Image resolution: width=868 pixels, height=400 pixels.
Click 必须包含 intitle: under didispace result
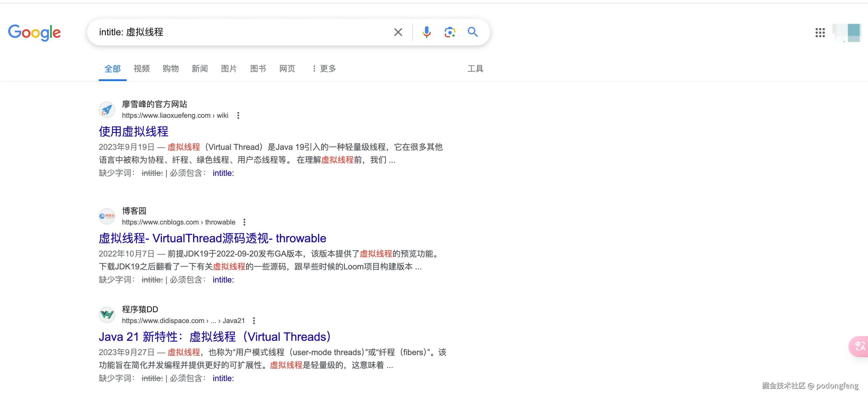[223, 378]
